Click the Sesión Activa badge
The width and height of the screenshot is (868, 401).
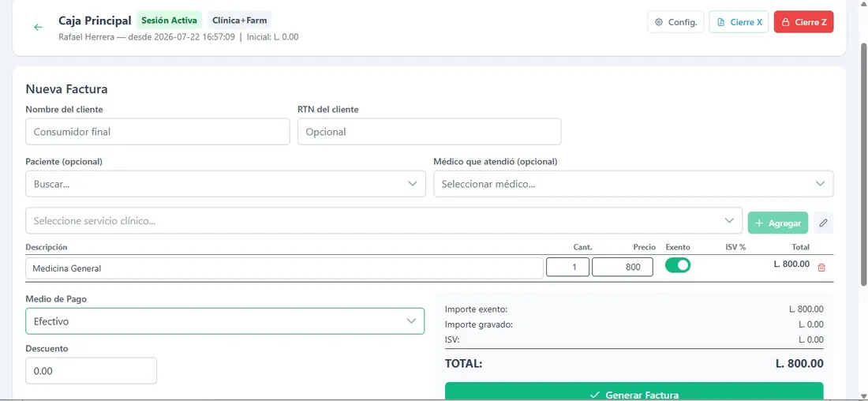169,21
